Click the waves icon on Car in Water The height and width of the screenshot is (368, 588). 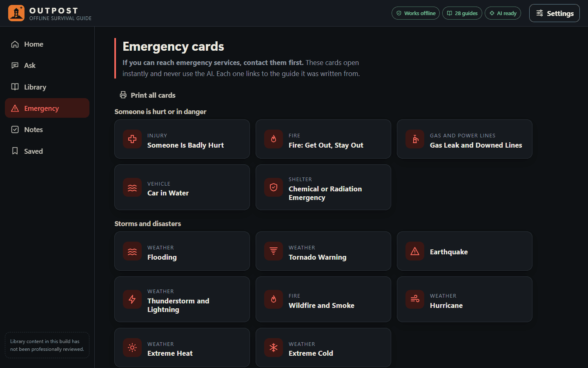click(x=132, y=188)
